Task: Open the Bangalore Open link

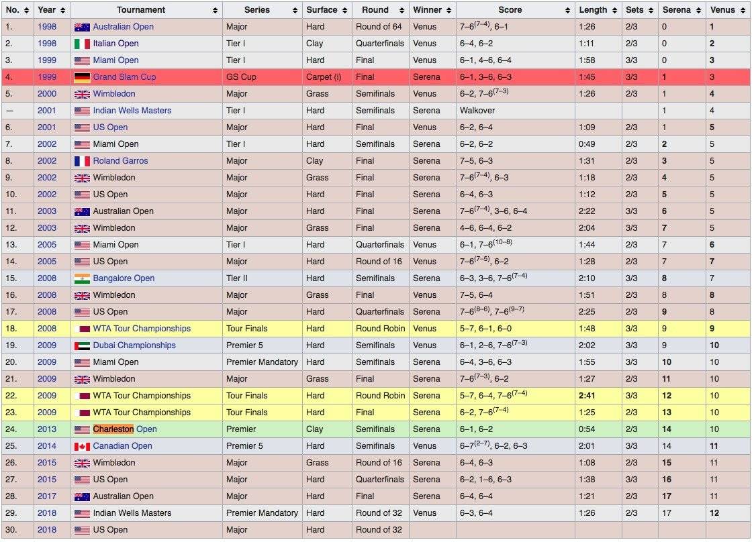Action: tap(124, 278)
